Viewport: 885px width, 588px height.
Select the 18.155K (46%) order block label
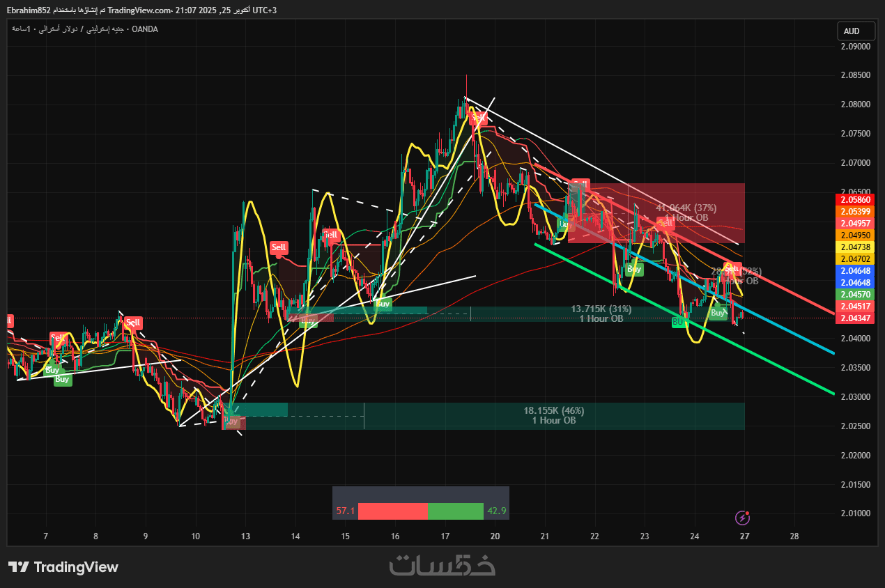point(554,410)
